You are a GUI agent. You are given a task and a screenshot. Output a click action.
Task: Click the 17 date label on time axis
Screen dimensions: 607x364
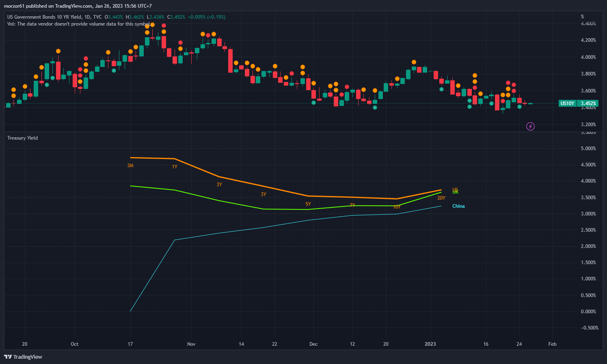[x=130, y=344]
